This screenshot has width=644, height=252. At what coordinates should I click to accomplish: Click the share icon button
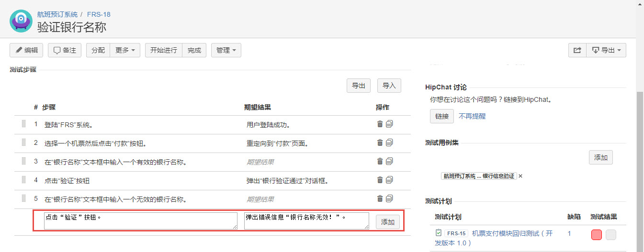pos(577,50)
